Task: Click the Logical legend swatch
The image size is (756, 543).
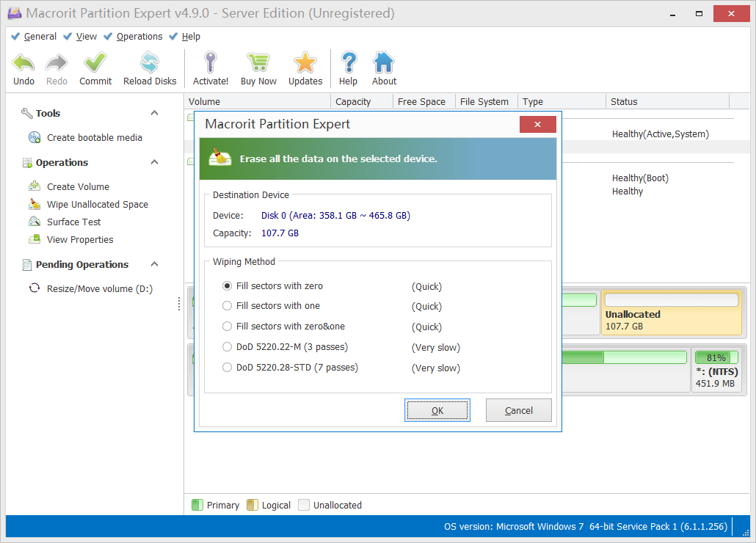Action: [252, 505]
